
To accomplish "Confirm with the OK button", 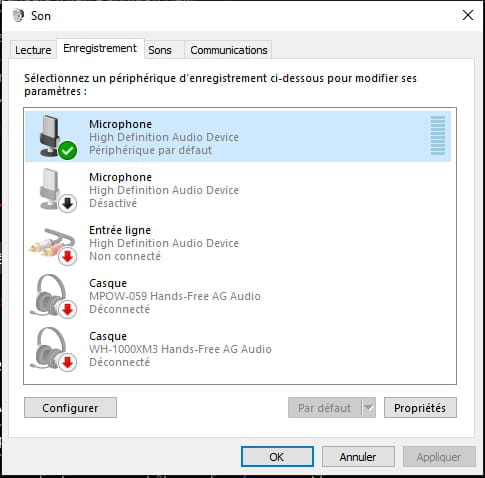I will [277, 457].
